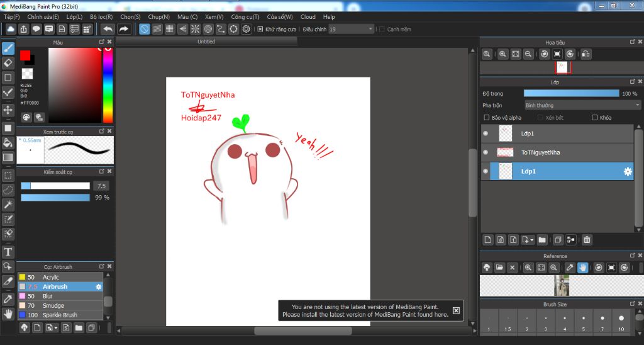Click the Redo arrow in toolbar
The image size is (644, 345).
(124, 29)
